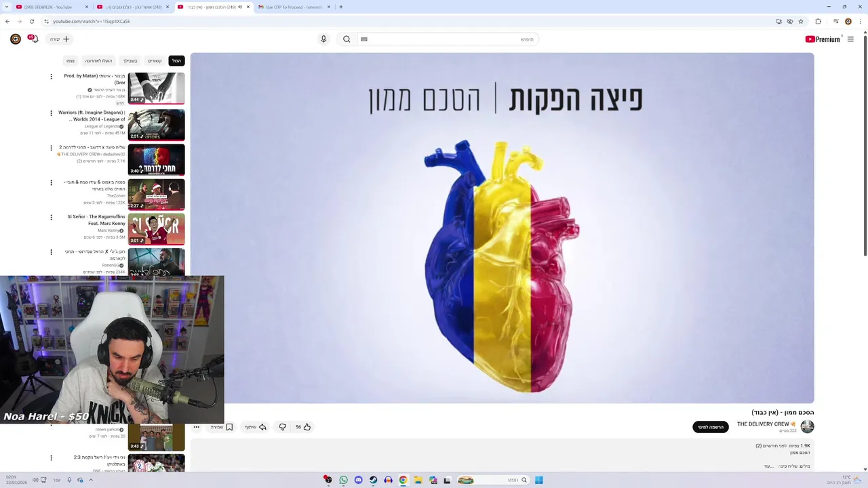Expand the video description 'עוד' link

pos(768,466)
